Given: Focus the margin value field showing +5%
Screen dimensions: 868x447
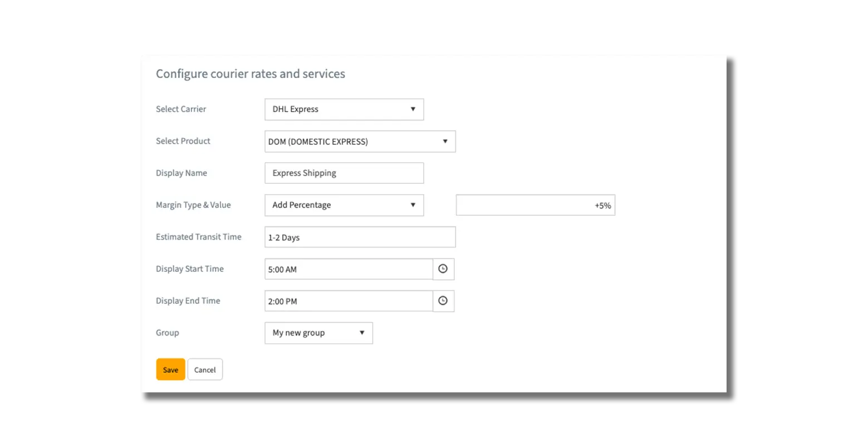Looking at the screenshot, I should coord(534,205).
